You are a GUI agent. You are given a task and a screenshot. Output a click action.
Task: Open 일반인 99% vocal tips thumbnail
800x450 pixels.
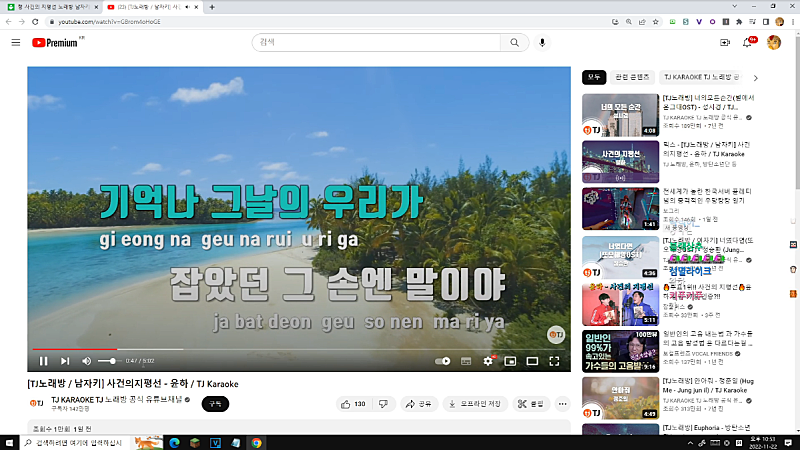(620, 351)
